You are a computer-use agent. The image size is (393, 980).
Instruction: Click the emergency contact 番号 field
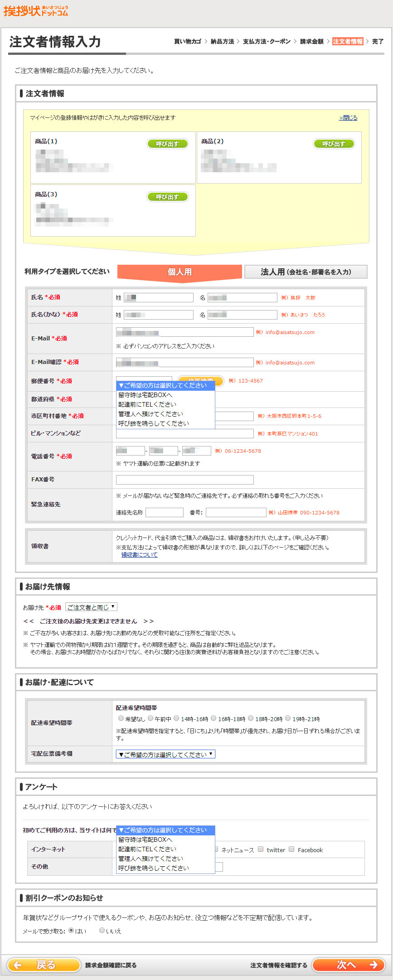point(236,512)
